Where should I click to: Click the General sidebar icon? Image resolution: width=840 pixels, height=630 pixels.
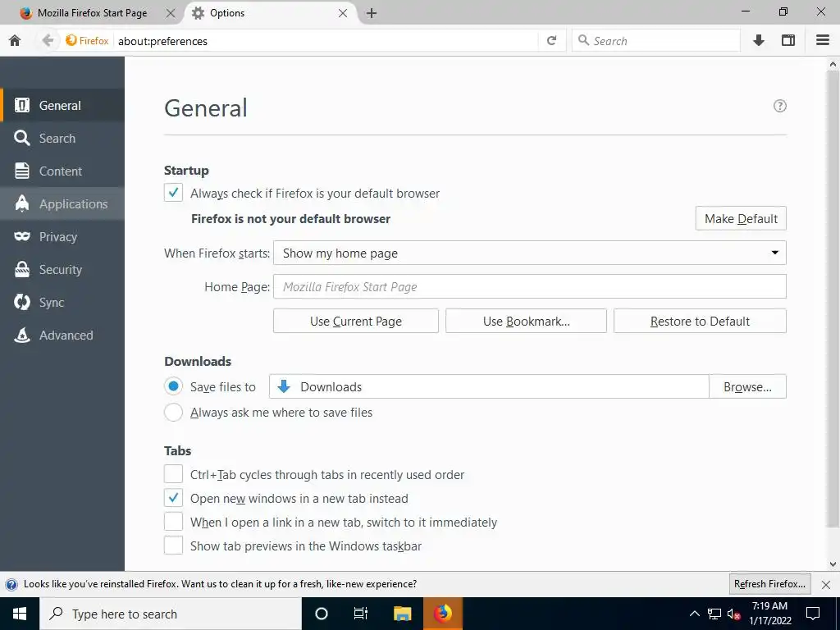click(x=22, y=106)
